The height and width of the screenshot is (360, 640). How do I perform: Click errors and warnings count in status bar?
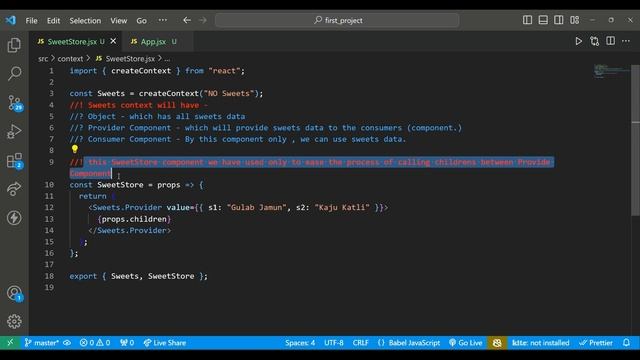(95, 343)
